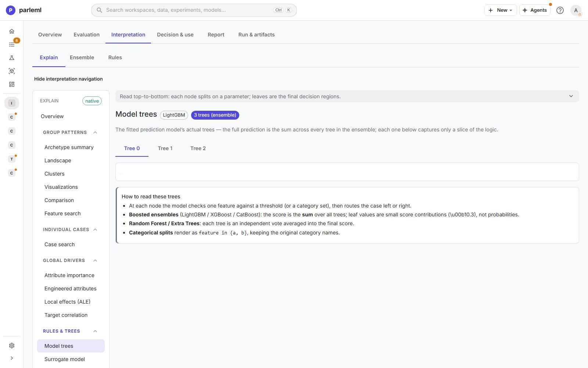Click the LightGBM model badge
The height and width of the screenshot is (368, 588).
point(174,115)
